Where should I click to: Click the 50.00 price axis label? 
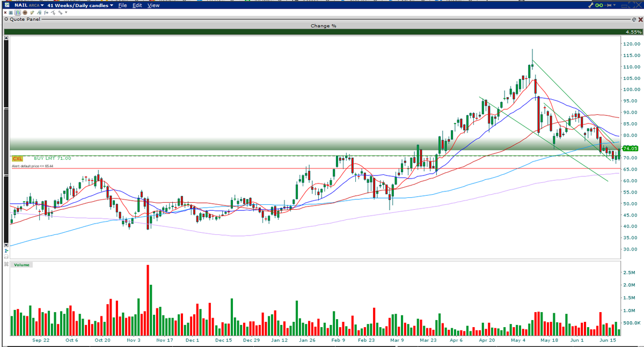631,204
